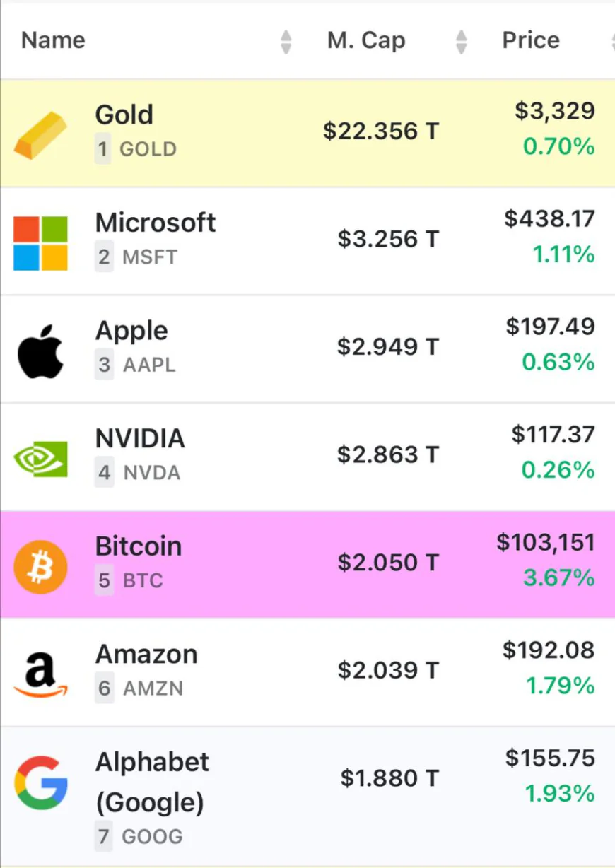Image resolution: width=615 pixels, height=868 pixels.
Task: Click the AAPL ticker label
Action: [x=149, y=365]
